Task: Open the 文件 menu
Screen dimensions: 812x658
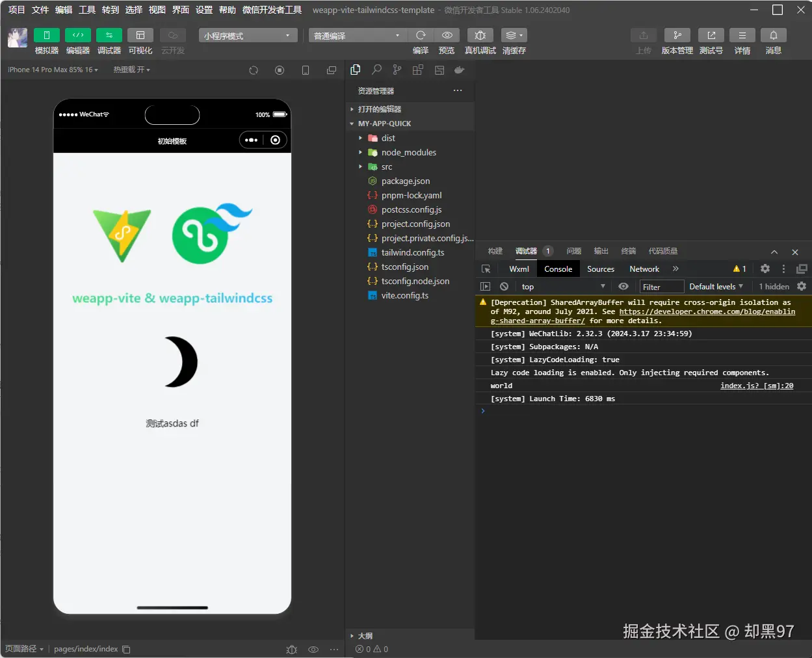Action: (40, 10)
